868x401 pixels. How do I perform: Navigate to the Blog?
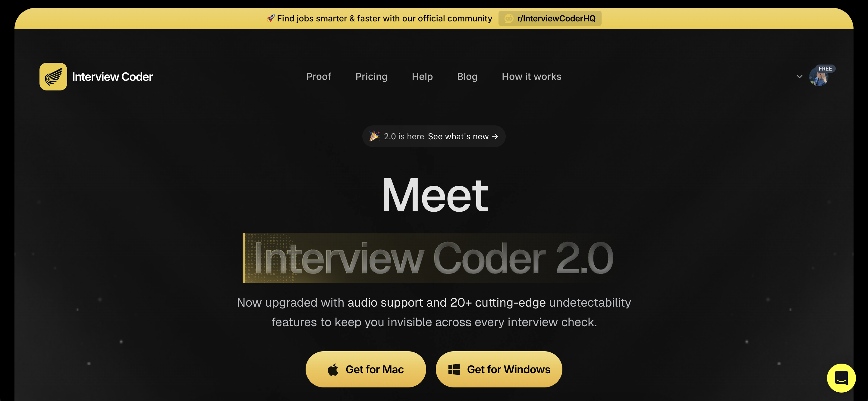point(467,77)
